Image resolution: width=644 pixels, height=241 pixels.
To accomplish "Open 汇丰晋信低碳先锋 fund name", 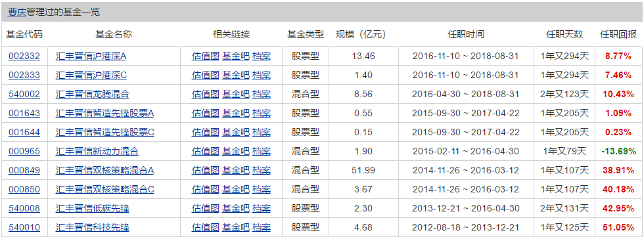I will click(93, 209).
